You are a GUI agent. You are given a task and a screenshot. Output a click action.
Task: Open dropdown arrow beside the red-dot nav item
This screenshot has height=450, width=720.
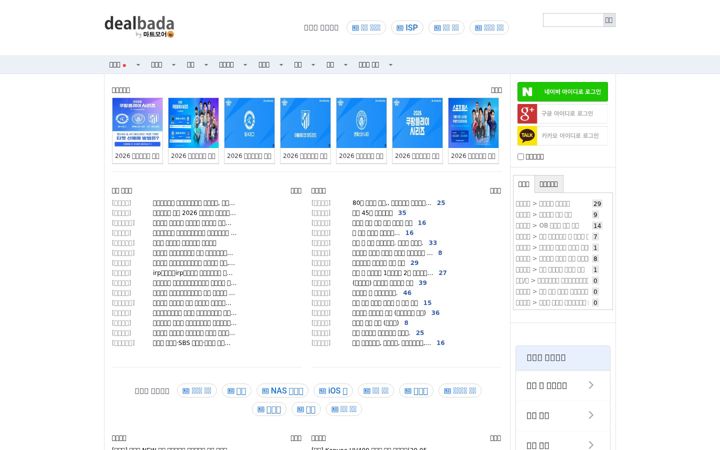(x=138, y=65)
